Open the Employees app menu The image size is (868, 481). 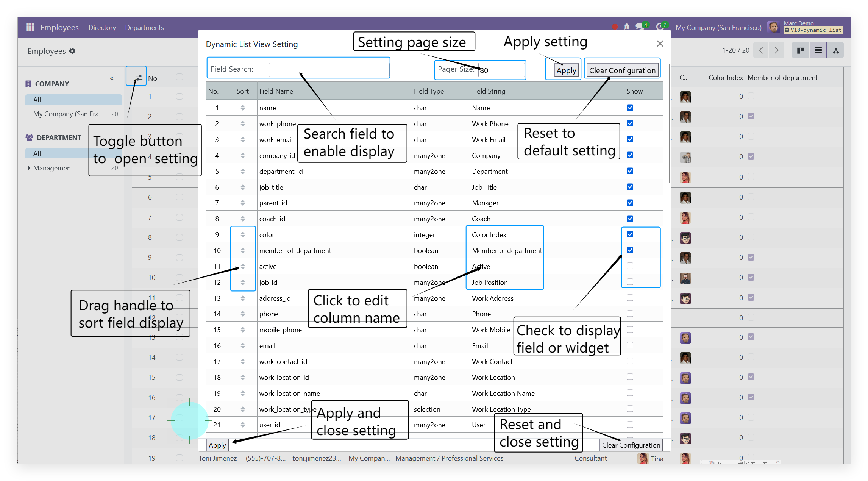[x=59, y=27]
